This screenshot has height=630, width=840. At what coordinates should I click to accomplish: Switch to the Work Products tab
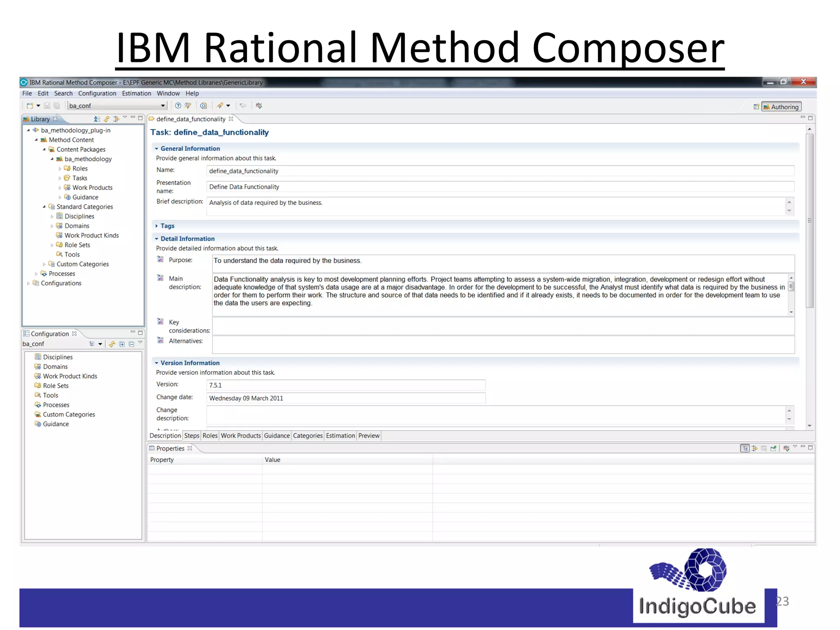[x=241, y=436]
